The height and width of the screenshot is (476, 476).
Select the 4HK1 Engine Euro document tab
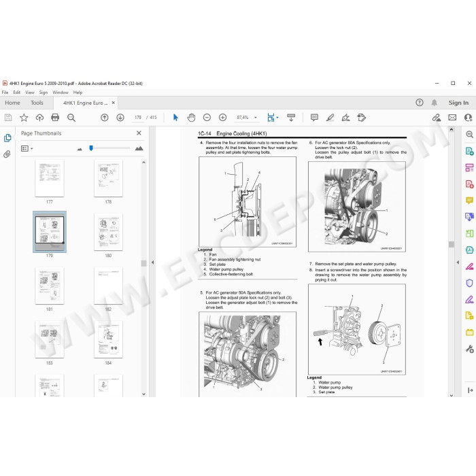85,103
